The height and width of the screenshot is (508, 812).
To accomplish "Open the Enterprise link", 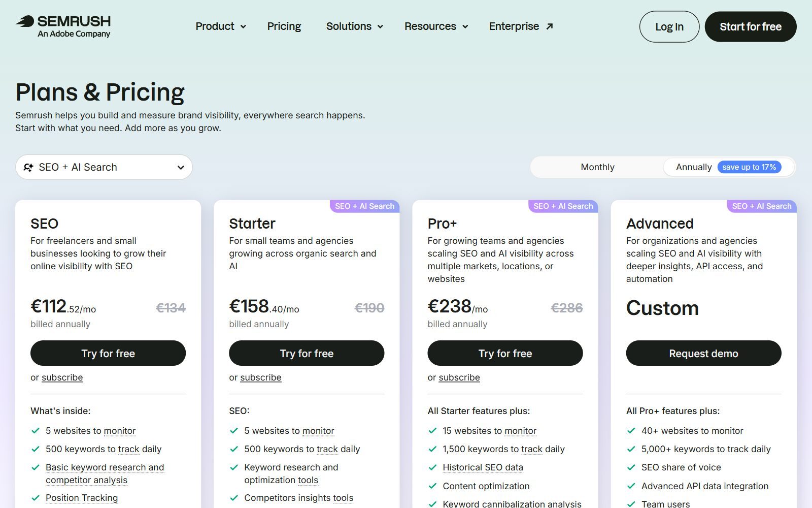I will point(521,26).
